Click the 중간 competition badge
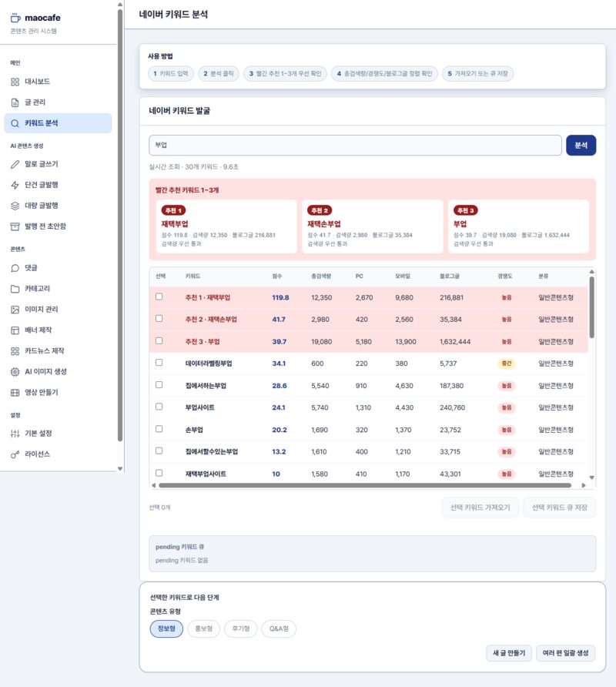616x687 pixels. click(507, 364)
